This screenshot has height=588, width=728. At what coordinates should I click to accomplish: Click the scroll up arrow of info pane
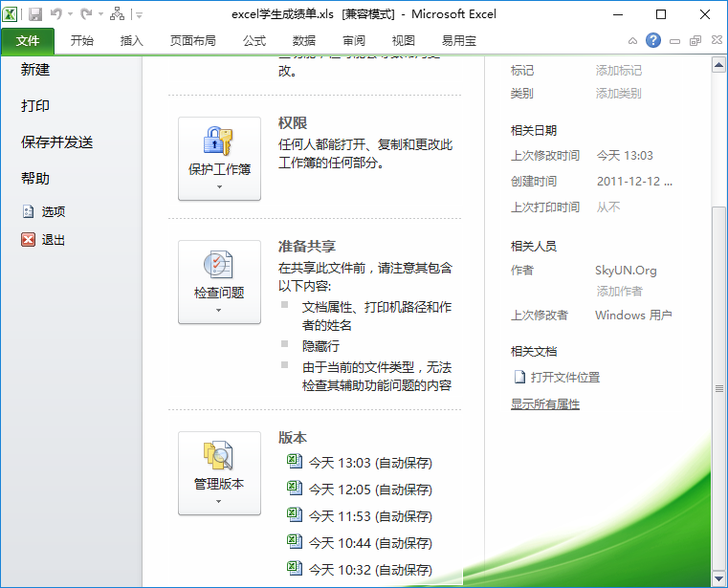[718, 65]
